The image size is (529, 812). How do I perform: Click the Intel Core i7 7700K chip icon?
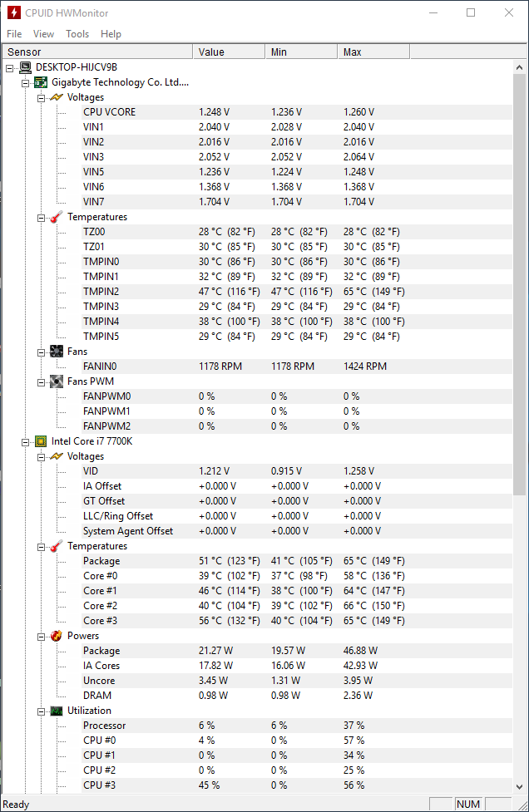(x=41, y=441)
